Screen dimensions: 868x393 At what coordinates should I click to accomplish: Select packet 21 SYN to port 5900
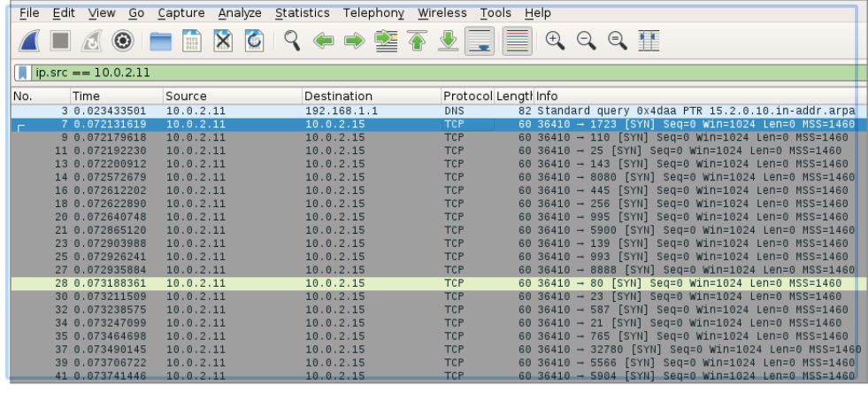(439, 230)
